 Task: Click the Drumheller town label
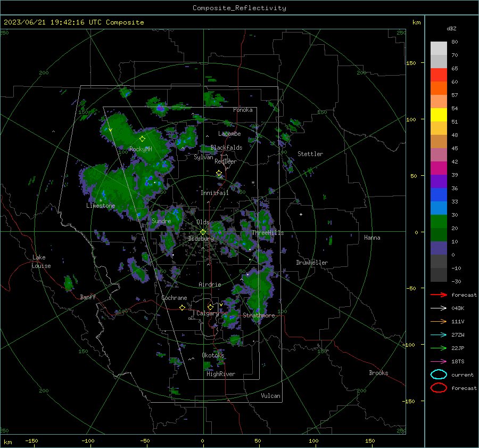(x=312, y=263)
